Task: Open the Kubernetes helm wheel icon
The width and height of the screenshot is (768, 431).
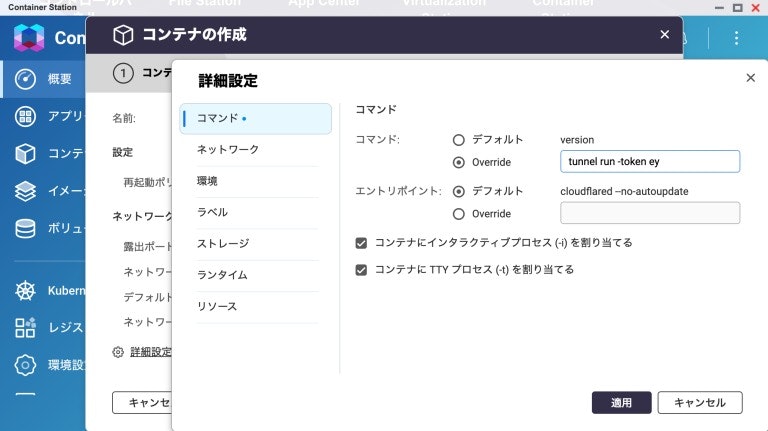Action: click(x=25, y=290)
